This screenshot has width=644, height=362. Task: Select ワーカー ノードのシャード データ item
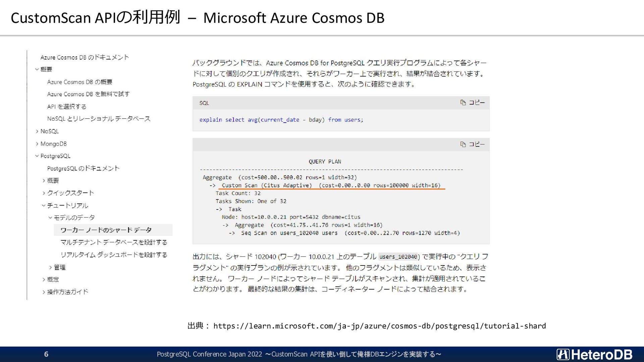[x=113, y=230]
